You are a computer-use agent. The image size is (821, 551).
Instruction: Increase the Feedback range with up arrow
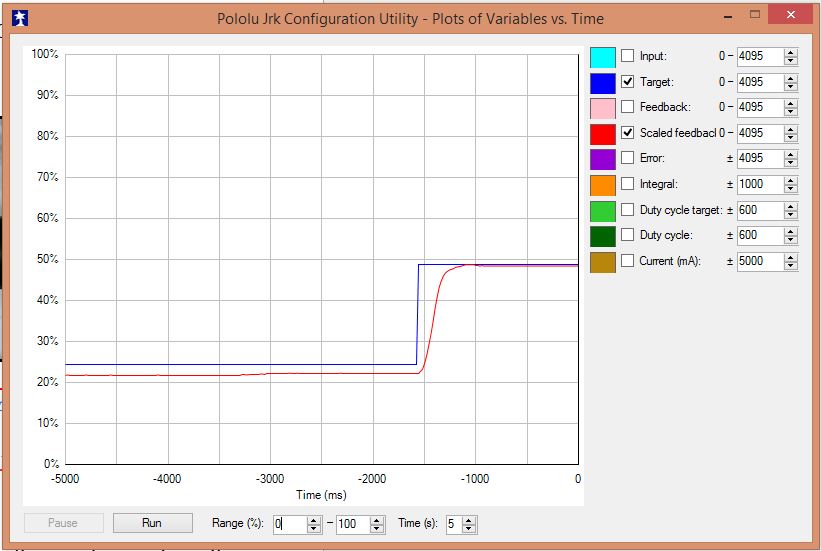pos(791,104)
